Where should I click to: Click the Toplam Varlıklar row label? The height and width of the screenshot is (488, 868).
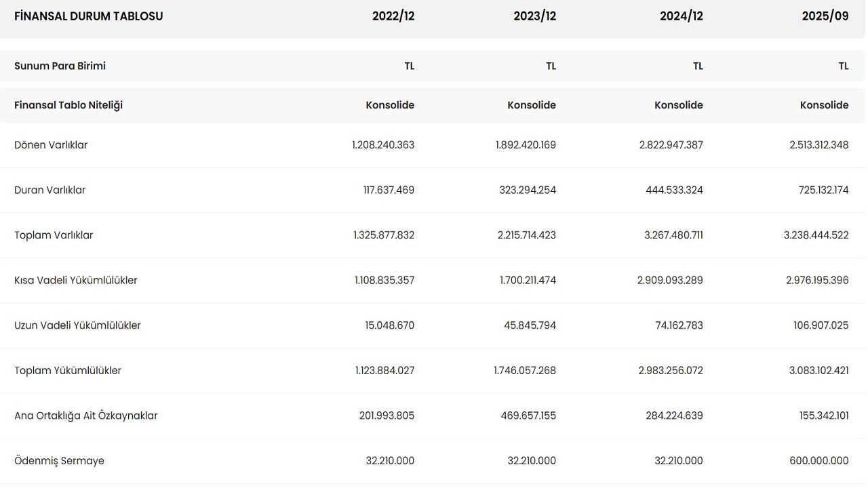point(54,235)
